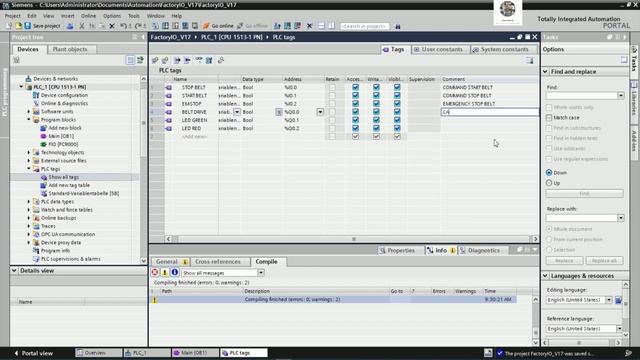Viewport: 640px width, 360px height.
Task: Open the Show all messages dropdown
Action: point(261,273)
